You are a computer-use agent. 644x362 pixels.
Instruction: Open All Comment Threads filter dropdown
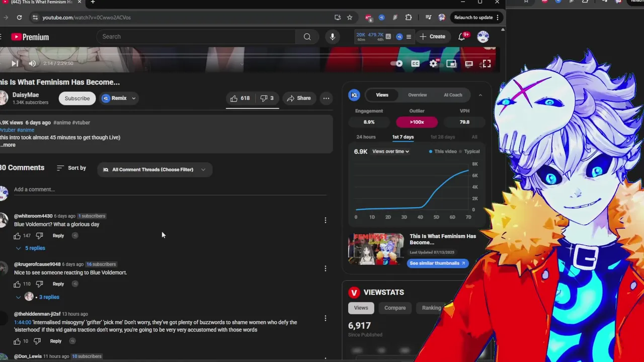click(x=154, y=169)
